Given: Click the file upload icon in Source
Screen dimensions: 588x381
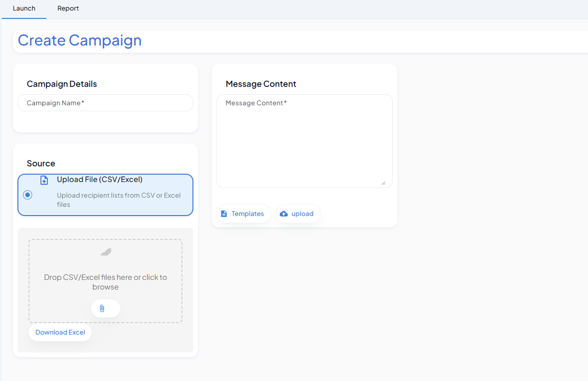Looking at the screenshot, I should click(44, 180).
